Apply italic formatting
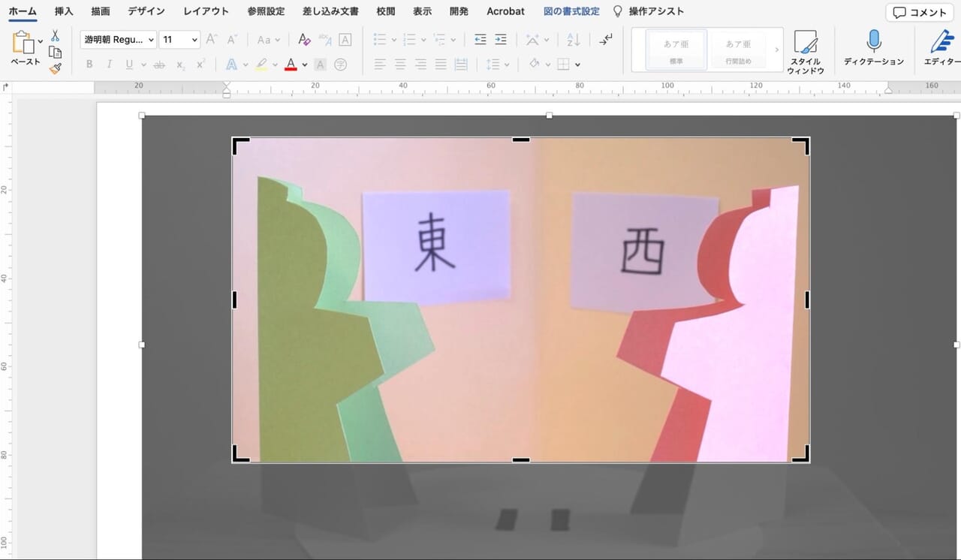 pos(108,64)
